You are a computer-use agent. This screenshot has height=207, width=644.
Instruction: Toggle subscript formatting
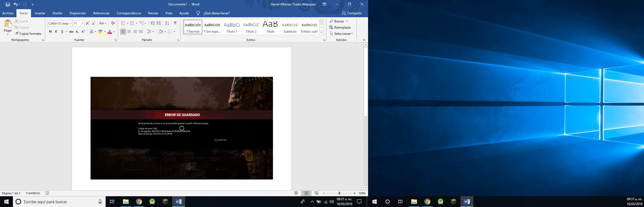click(x=77, y=32)
